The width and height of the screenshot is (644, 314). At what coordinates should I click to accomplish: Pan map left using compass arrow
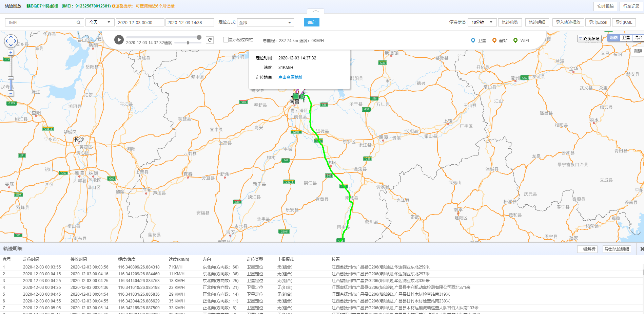[6, 41]
